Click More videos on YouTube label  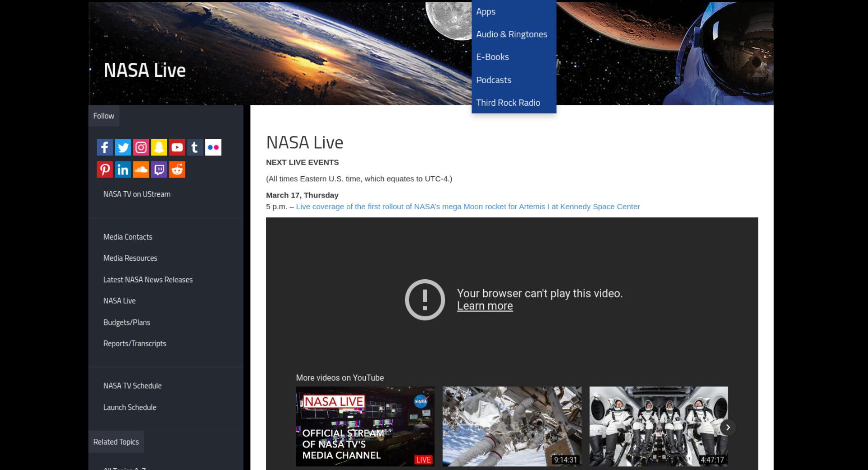tap(340, 378)
